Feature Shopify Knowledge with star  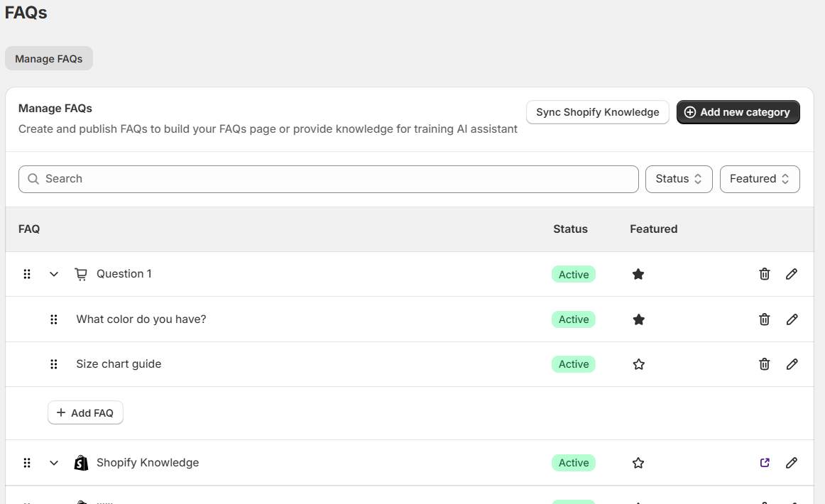(x=638, y=463)
